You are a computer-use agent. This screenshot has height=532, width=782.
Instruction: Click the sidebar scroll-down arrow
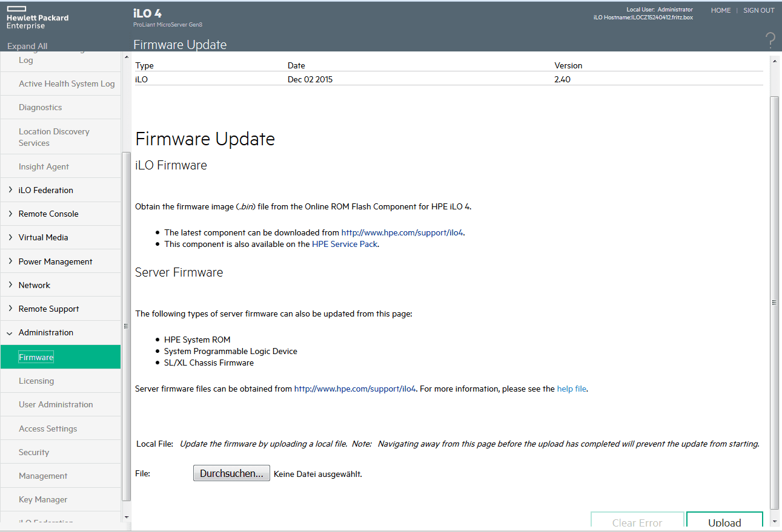pyautogui.click(x=126, y=517)
